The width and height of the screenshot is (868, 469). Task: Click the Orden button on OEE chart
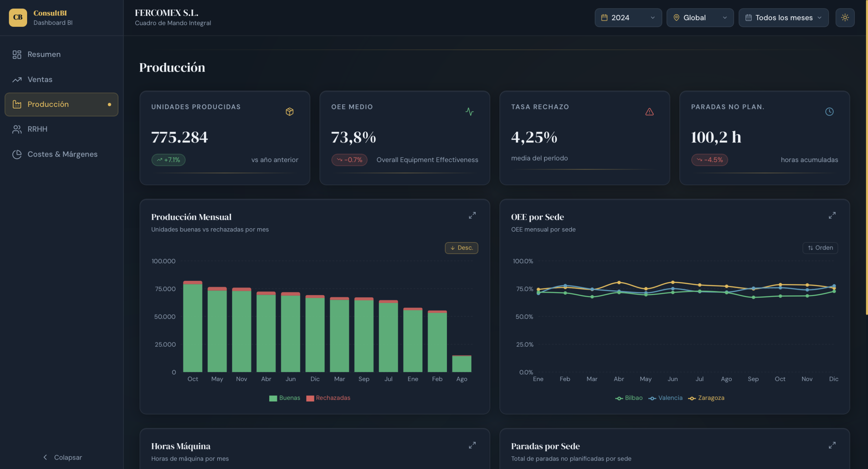(x=820, y=248)
